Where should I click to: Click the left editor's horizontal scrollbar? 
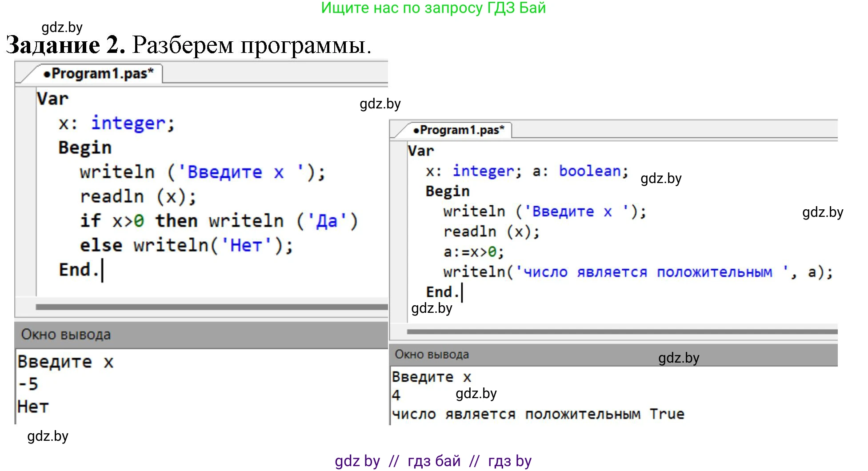[211, 307]
